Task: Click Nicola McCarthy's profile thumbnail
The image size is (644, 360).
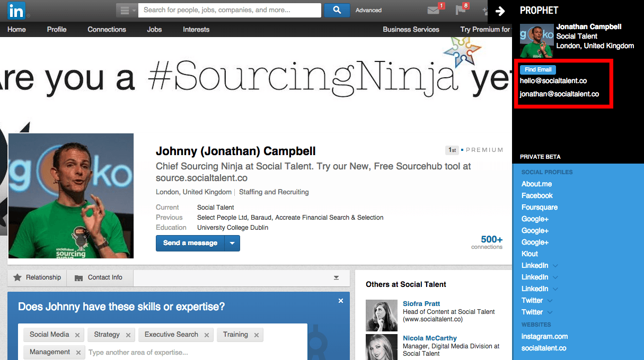Action: pos(382,347)
